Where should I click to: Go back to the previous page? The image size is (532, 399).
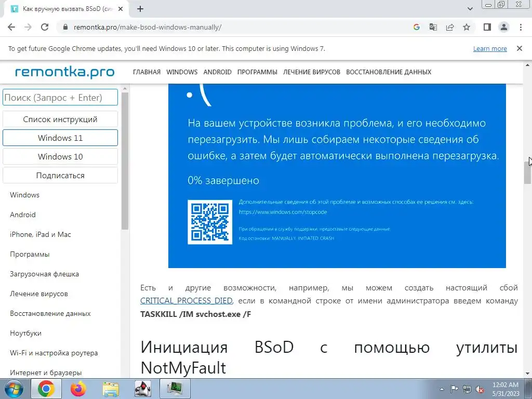click(x=11, y=27)
